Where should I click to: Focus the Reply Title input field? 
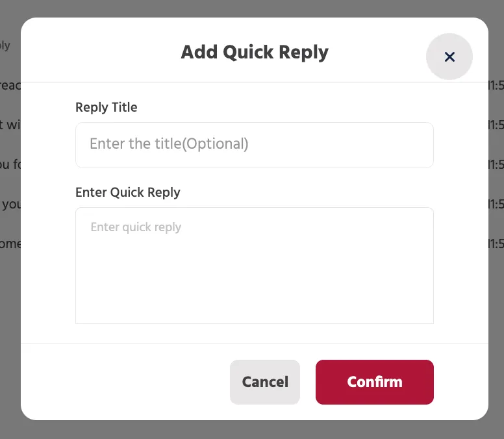(254, 145)
